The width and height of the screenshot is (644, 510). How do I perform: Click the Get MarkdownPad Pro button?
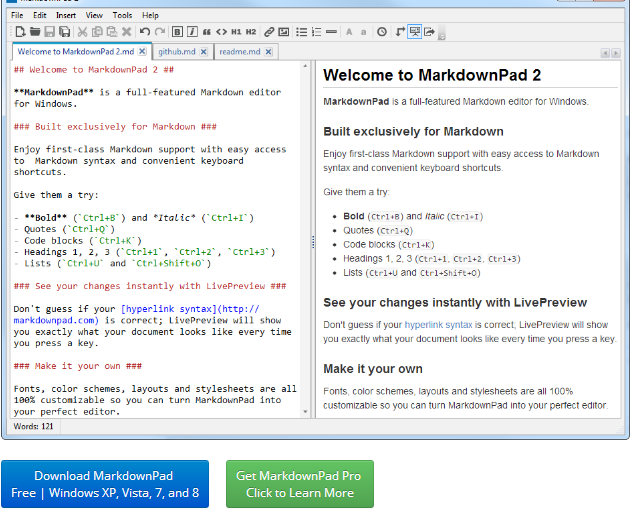coord(300,484)
